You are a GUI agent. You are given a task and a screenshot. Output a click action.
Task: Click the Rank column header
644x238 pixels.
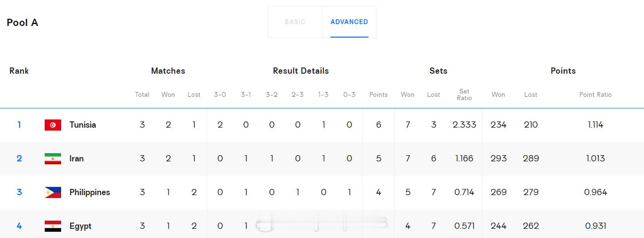[19, 71]
